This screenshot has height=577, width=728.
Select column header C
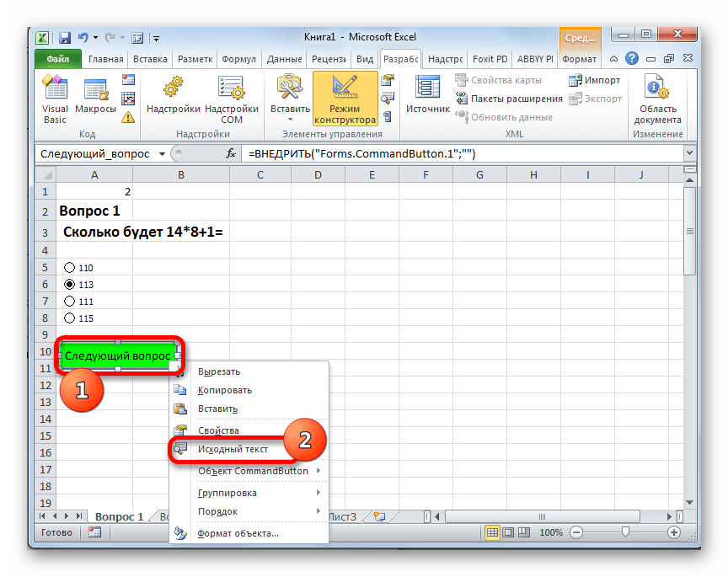(x=260, y=175)
